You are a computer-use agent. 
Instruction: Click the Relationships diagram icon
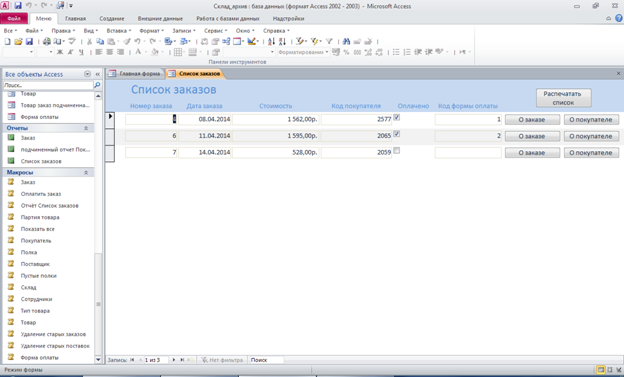pos(226,41)
